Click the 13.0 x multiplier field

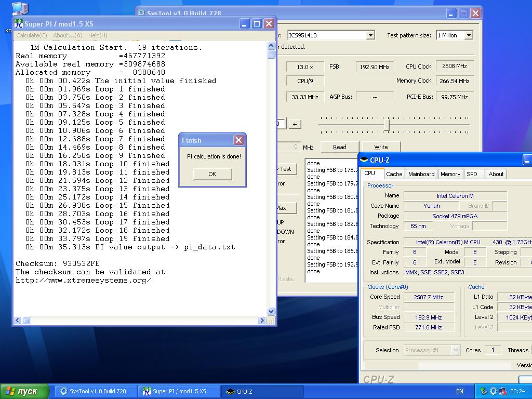305,67
